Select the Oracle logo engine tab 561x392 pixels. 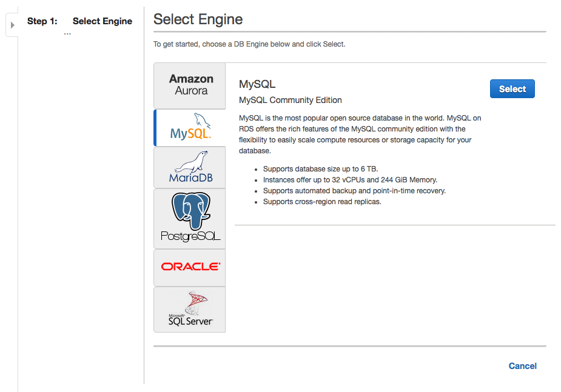(190, 268)
